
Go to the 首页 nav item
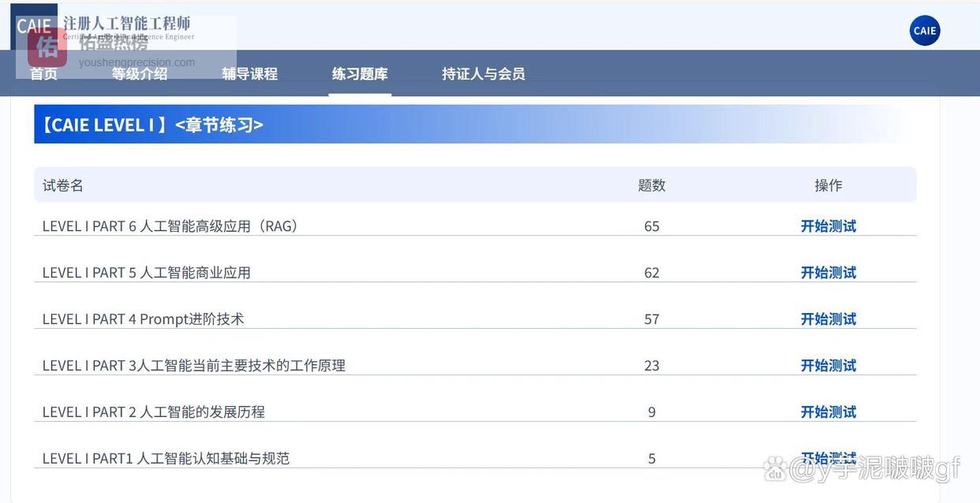point(43,74)
